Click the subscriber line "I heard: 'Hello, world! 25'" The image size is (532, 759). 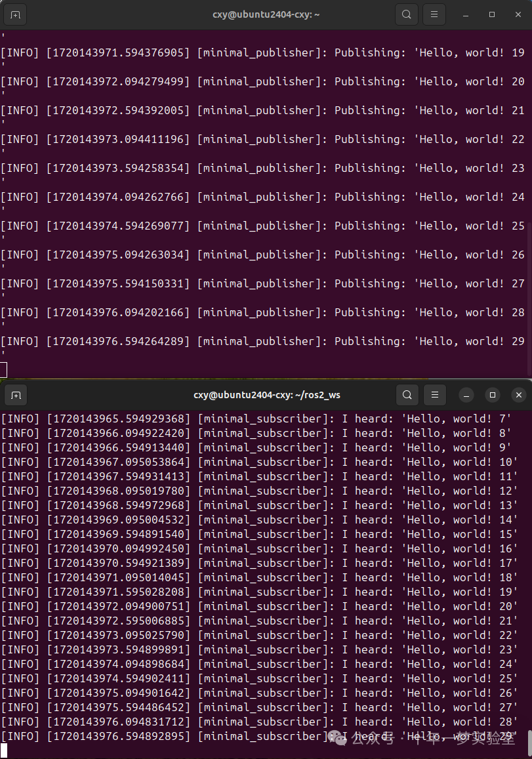pos(260,679)
